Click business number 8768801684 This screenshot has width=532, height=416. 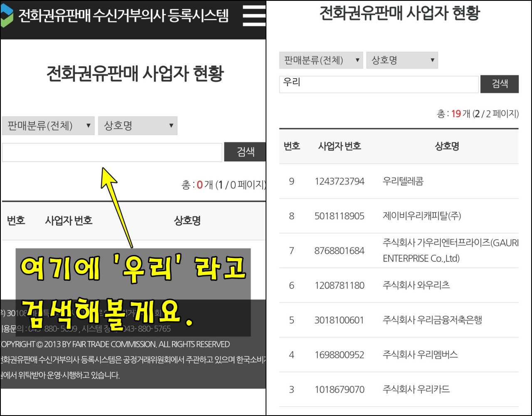[x=340, y=251]
